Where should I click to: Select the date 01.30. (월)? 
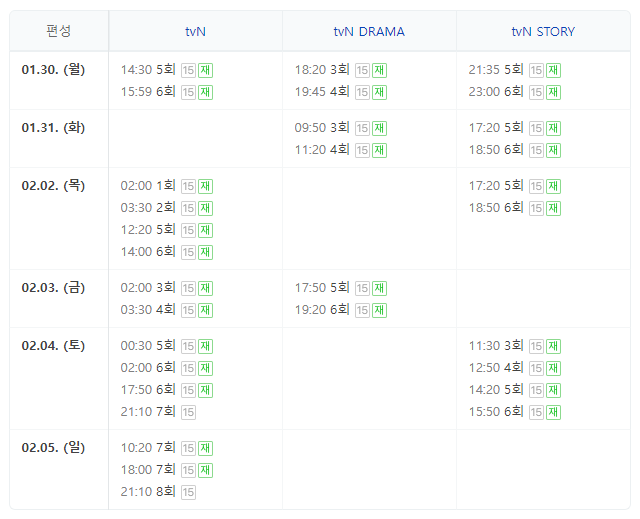click(53, 69)
